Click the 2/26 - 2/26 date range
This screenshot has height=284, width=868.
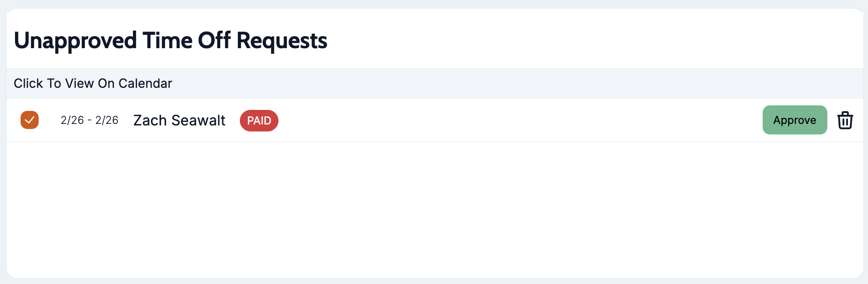pyautogui.click(x=89, y=120)
